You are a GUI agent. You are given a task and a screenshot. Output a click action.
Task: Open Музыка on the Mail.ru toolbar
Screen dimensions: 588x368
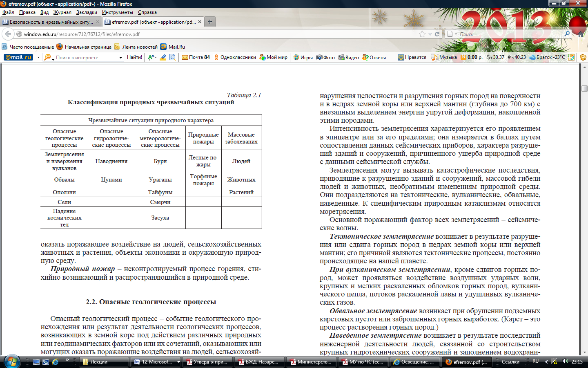[x=444, y=57]
